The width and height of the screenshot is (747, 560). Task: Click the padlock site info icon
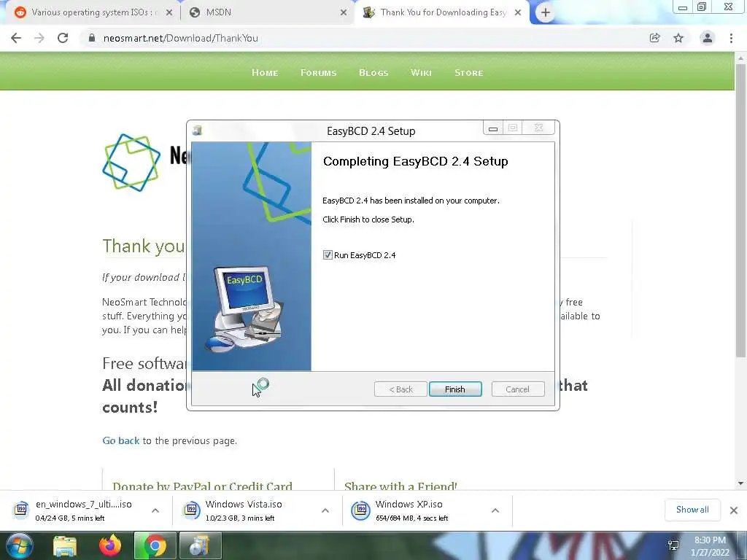point(92,38)
